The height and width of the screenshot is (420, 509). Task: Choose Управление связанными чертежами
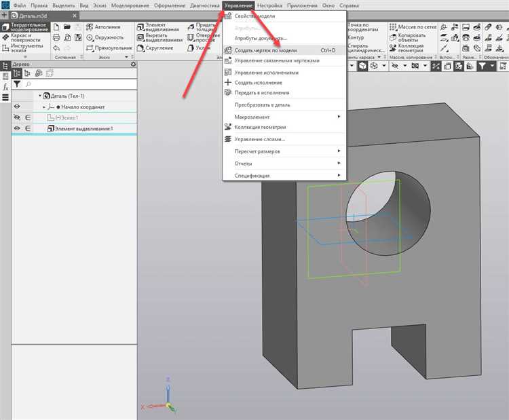coord(284,60)
